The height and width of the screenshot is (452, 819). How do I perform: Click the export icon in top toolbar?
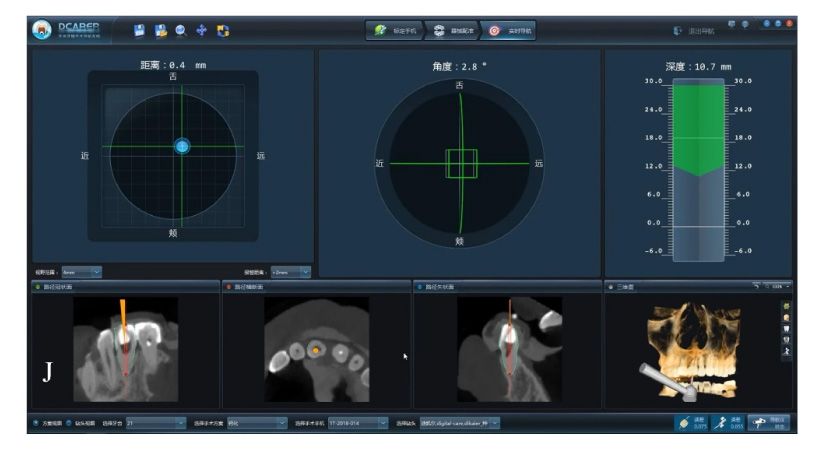(x=223, y=30)
